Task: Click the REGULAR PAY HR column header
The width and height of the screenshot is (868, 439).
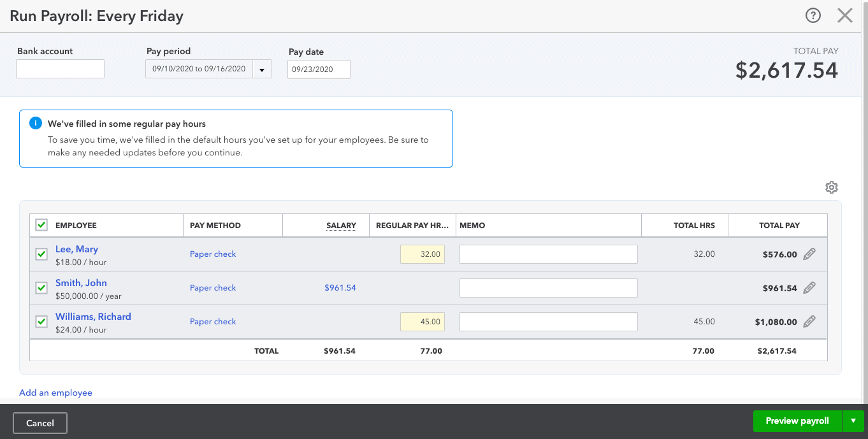Action: (x=413, y=225)
